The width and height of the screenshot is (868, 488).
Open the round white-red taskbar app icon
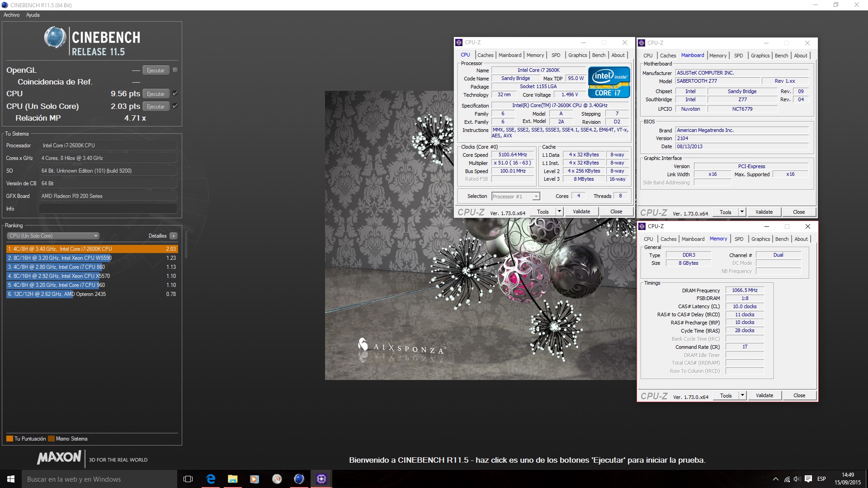tap(277, 479)
